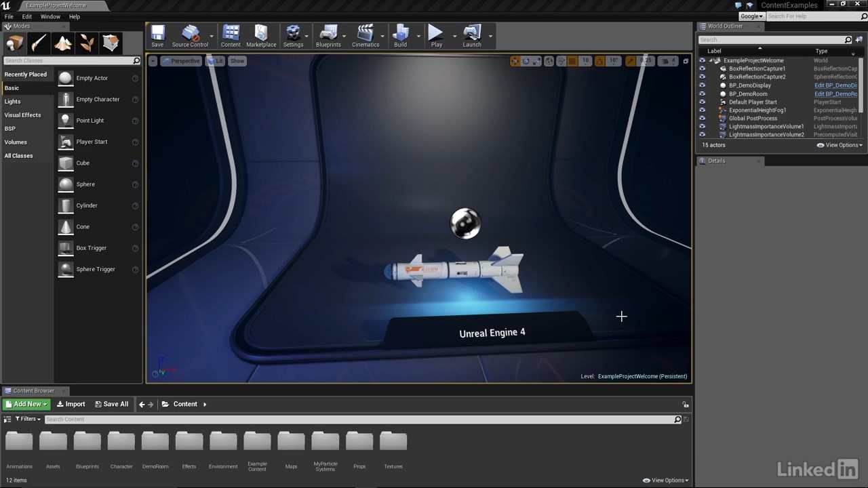Viewport: 868px width, 488px height.
Task: Open the Add New dropdown
Action: coord(26,404)
